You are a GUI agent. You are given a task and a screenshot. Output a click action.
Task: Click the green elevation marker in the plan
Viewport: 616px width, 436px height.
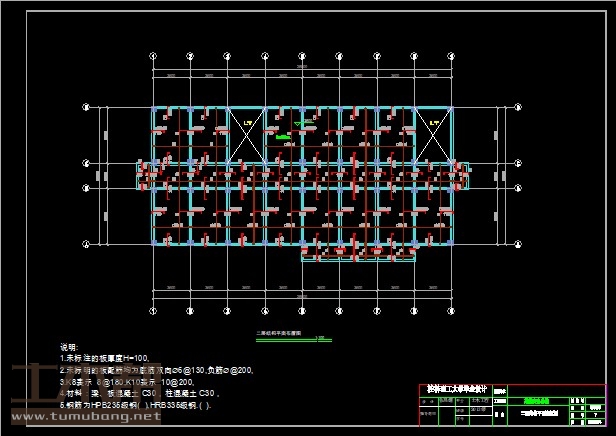point(284,138)
